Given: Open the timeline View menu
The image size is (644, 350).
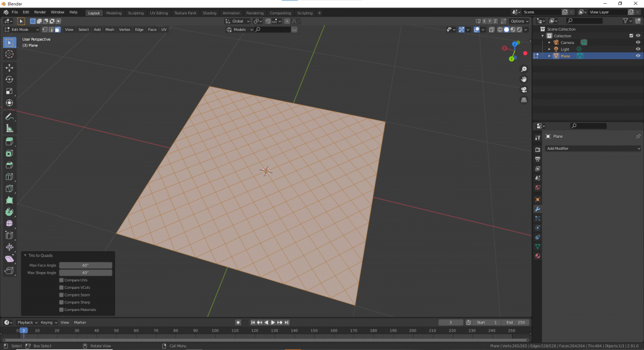Looking at the screenshot, I should [65, 322].
